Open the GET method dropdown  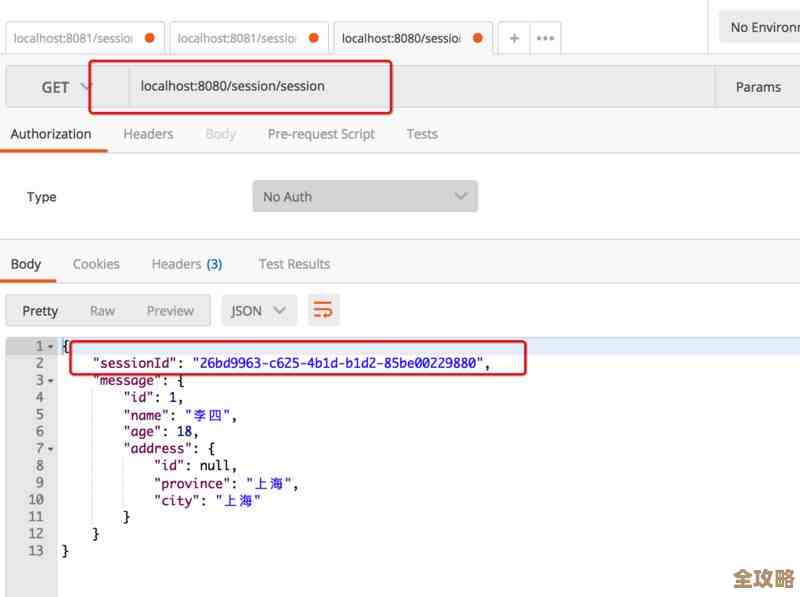pyautogui.click(x=66, y=87)
